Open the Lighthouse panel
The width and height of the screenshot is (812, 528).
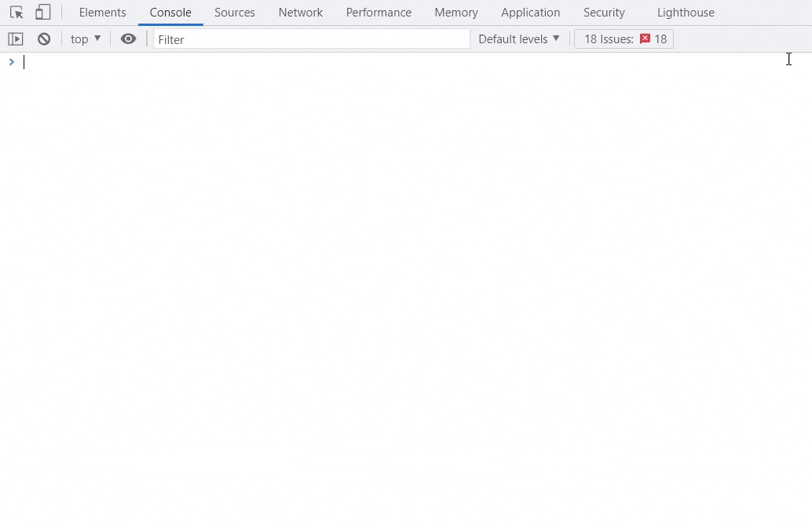[685, 12]
